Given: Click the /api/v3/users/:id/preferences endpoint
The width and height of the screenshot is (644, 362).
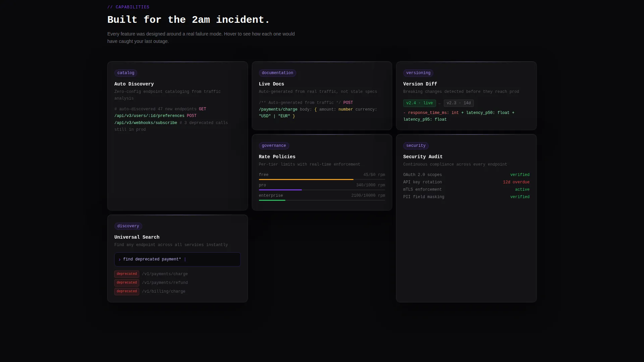Looking at the screenshot, I should 149,116.
